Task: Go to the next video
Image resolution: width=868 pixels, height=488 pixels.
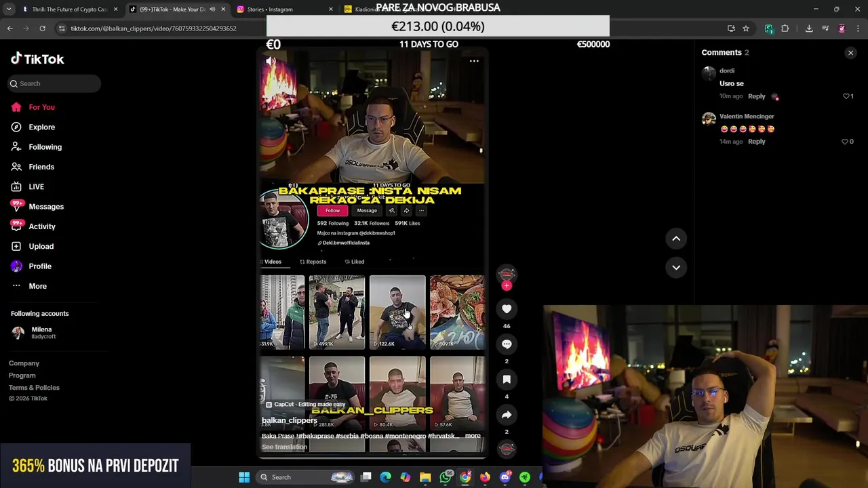Action: pos(676,268)
